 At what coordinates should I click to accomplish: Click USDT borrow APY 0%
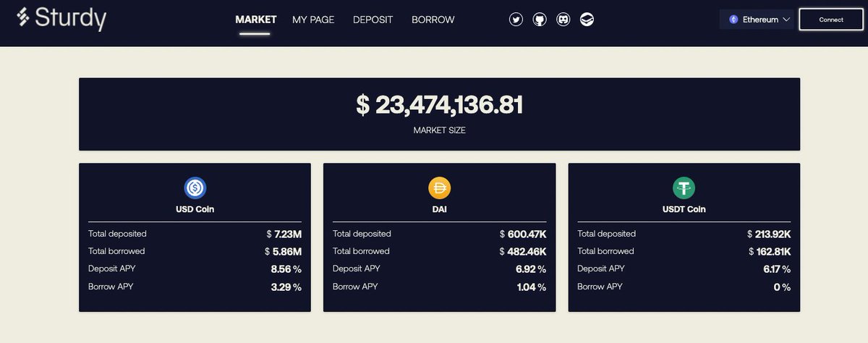pos(782,287)
